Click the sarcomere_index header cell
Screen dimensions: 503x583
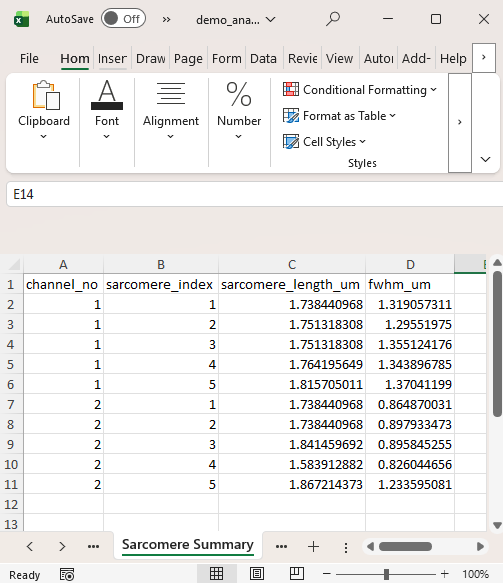161,284
